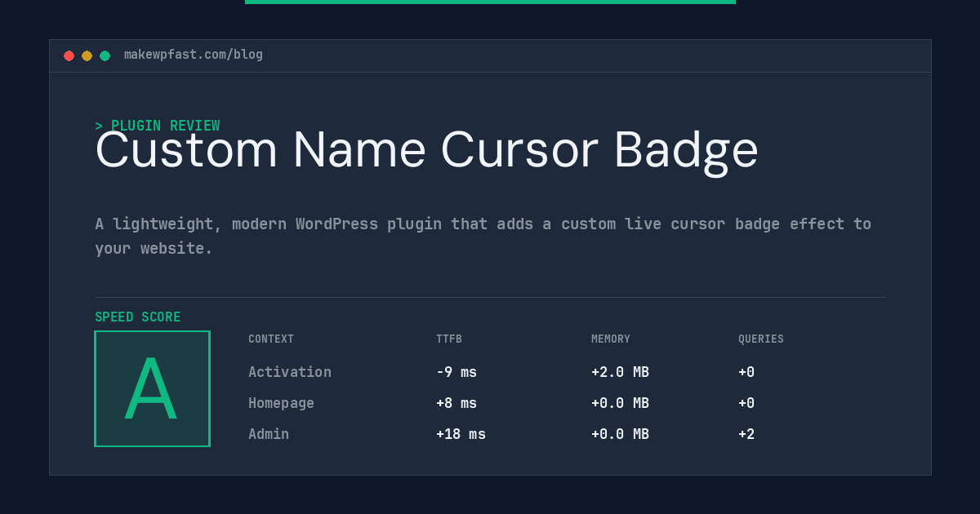Image resolution: width=980 pixels, height=514 pixels.
Task: Click the Homepage '+0' queries value
Action: click(x=746, y=403)
